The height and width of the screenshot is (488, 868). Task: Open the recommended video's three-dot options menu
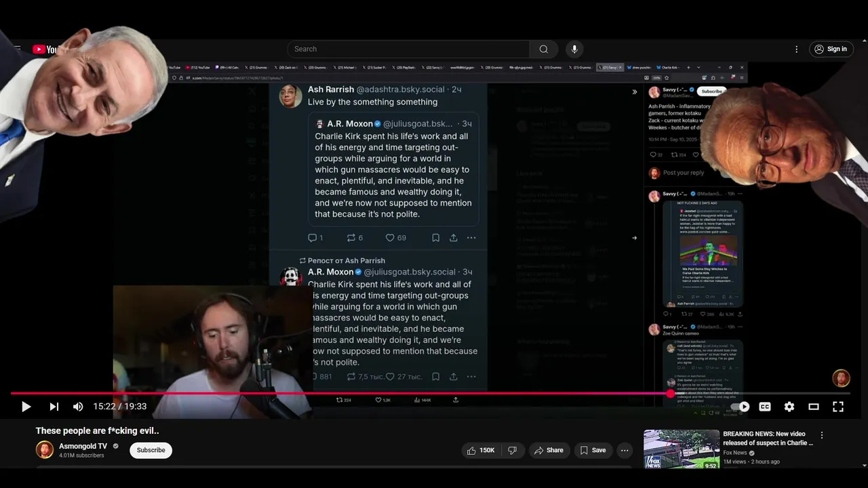coord(822,435)
